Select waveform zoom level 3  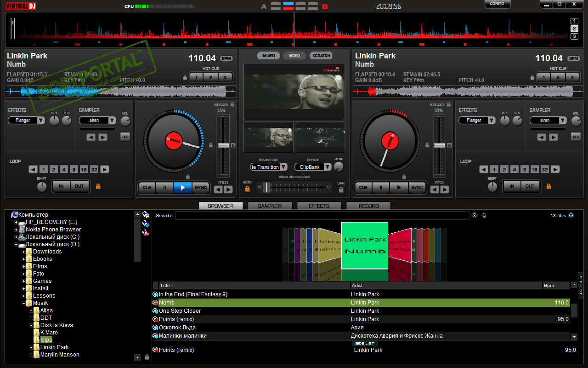574,36
